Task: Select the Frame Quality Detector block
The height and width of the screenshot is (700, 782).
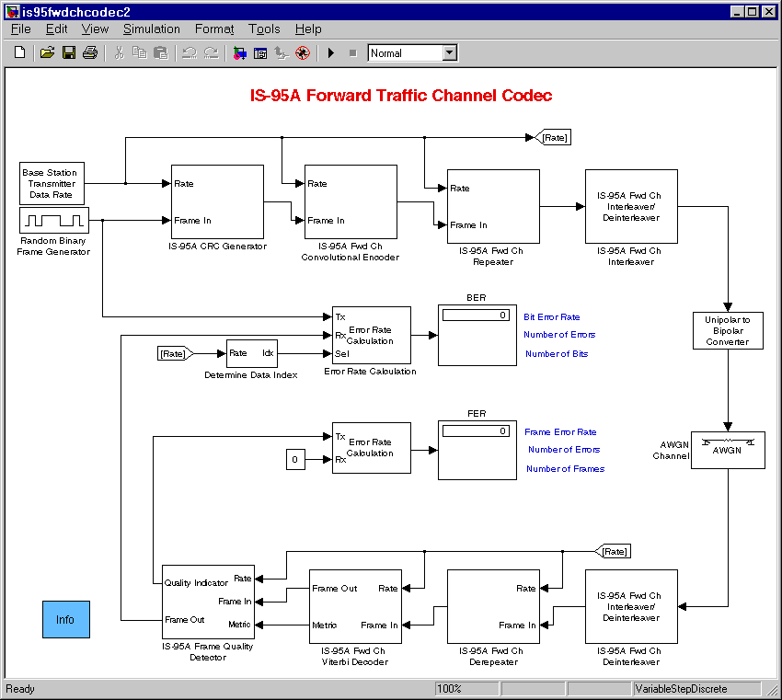Action: (x=208, y=602)
